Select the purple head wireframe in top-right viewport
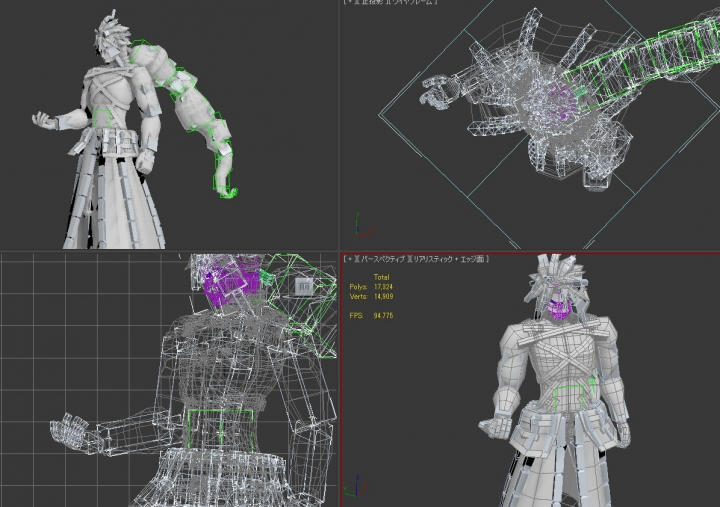This screenshot has width=720, height=507. (x=561, y=101)
